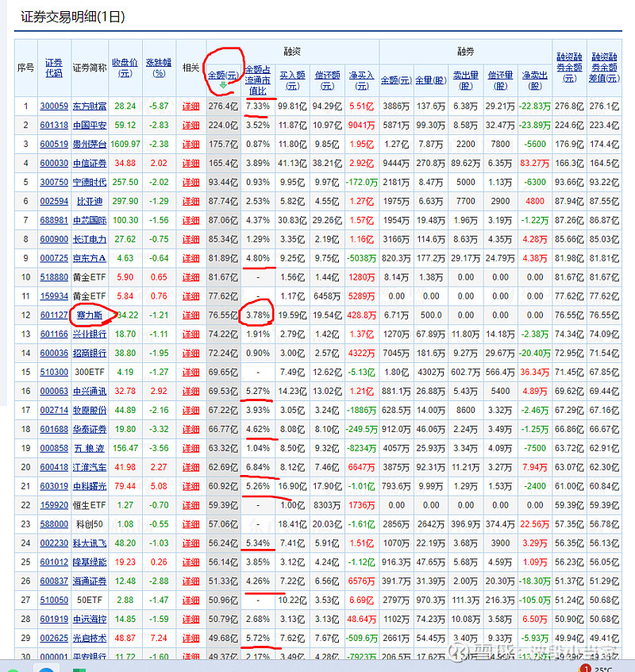Sort by 融券 净卖出(股) column header
The width and height of the screenshot is (635, 672).
(x=535, y=80)
